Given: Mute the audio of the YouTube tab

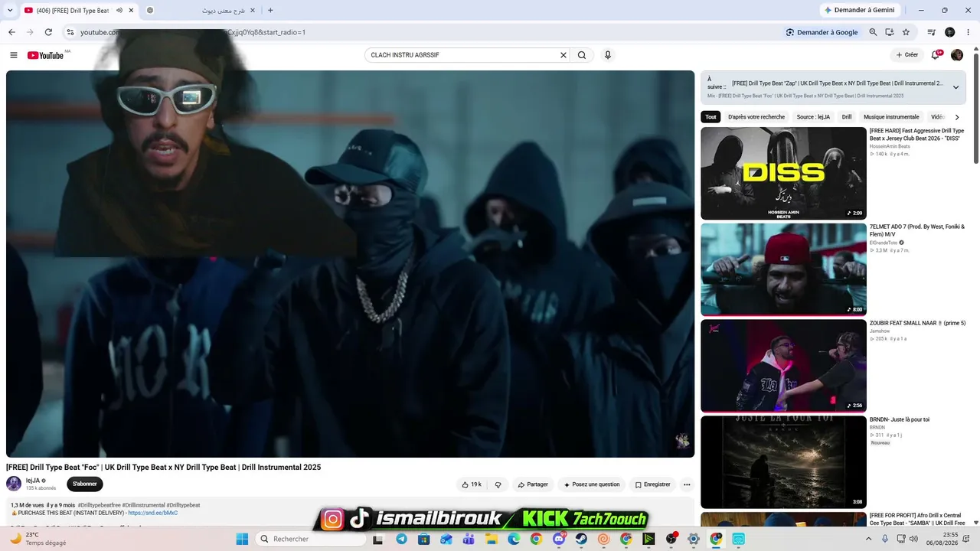Looking at the screenshot, I should [119, 10].
